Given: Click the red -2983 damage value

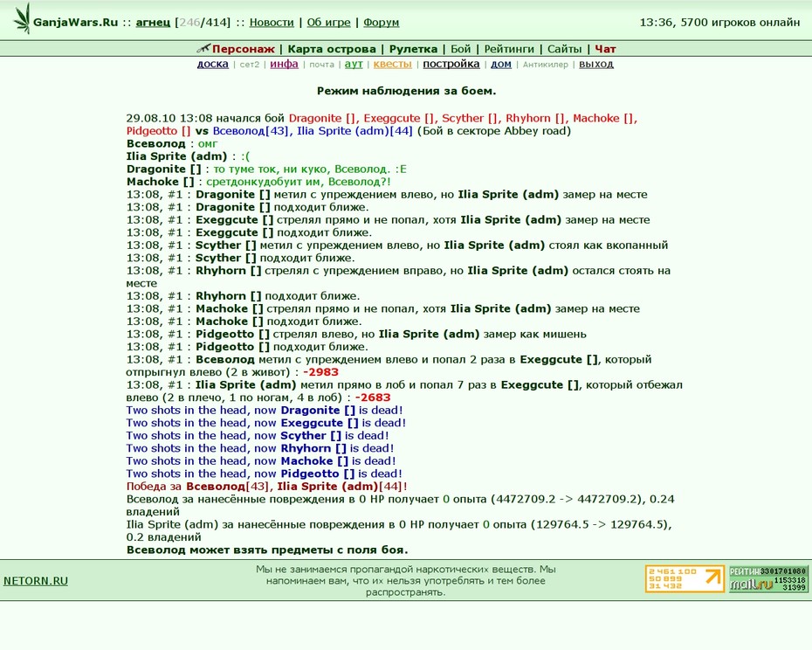Looking at the screenshot, I should 321,372.
